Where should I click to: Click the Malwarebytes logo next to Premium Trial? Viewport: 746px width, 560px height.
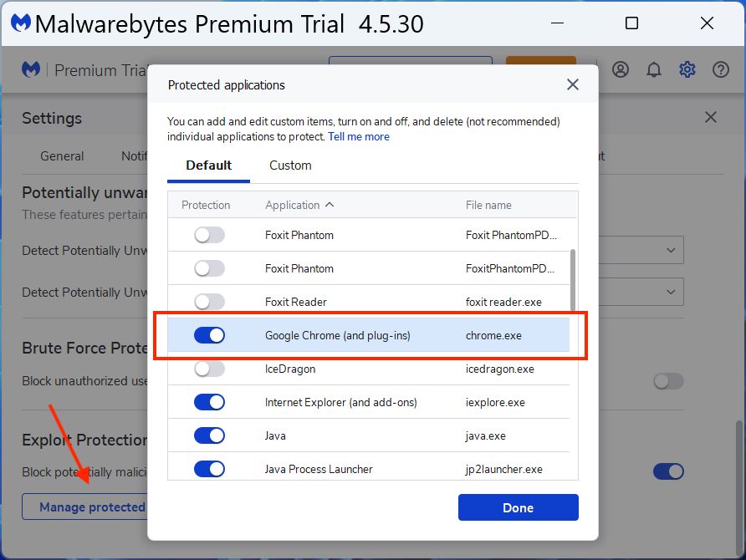pyautogui.click(x=31, y=69)
